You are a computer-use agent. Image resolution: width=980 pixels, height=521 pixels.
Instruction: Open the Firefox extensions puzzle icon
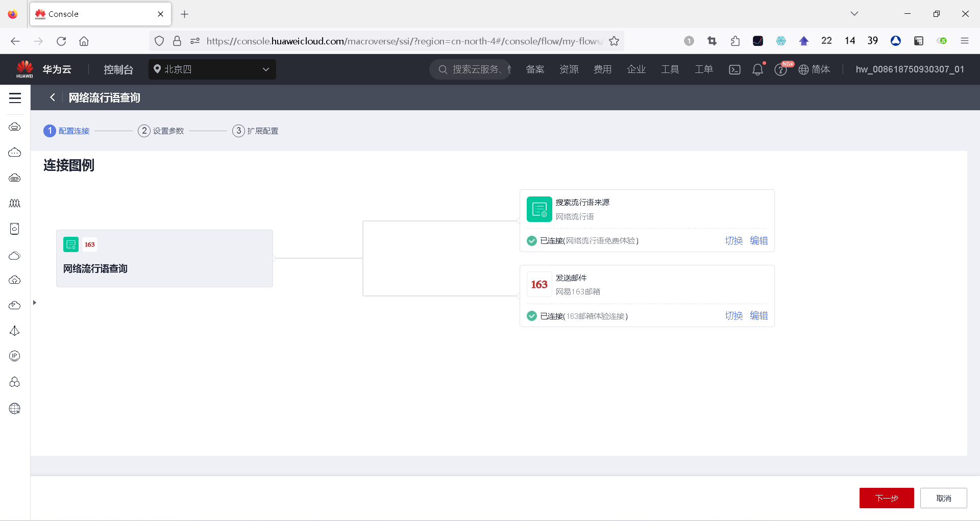coord(735,41)
